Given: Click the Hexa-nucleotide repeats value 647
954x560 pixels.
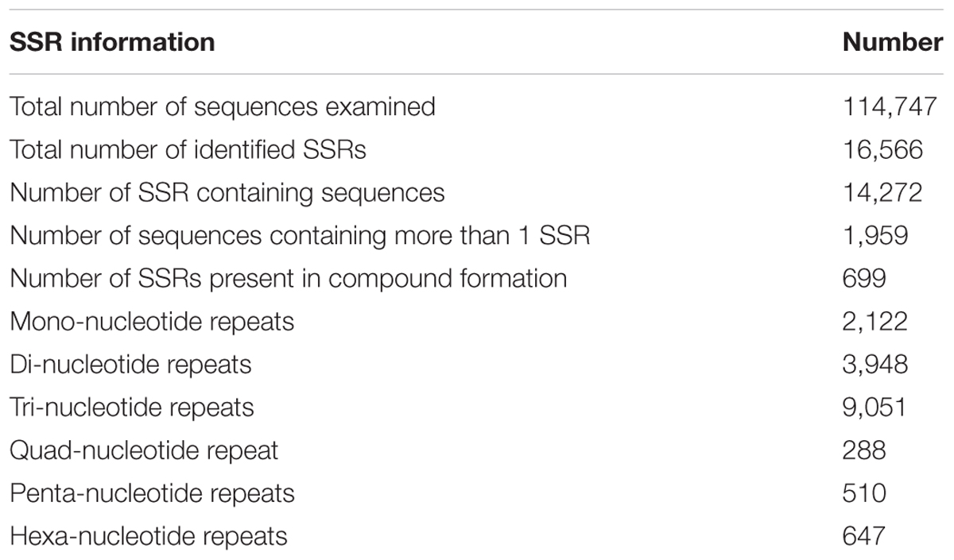Looking at the screenshot, I should (864, 536).
